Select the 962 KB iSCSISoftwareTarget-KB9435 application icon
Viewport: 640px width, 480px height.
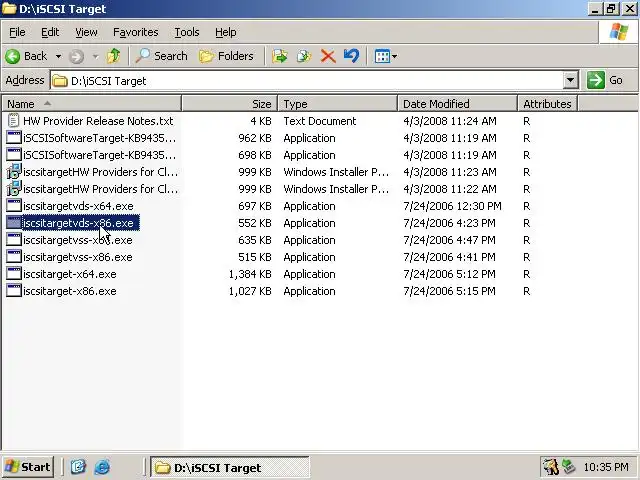(13, 138)
